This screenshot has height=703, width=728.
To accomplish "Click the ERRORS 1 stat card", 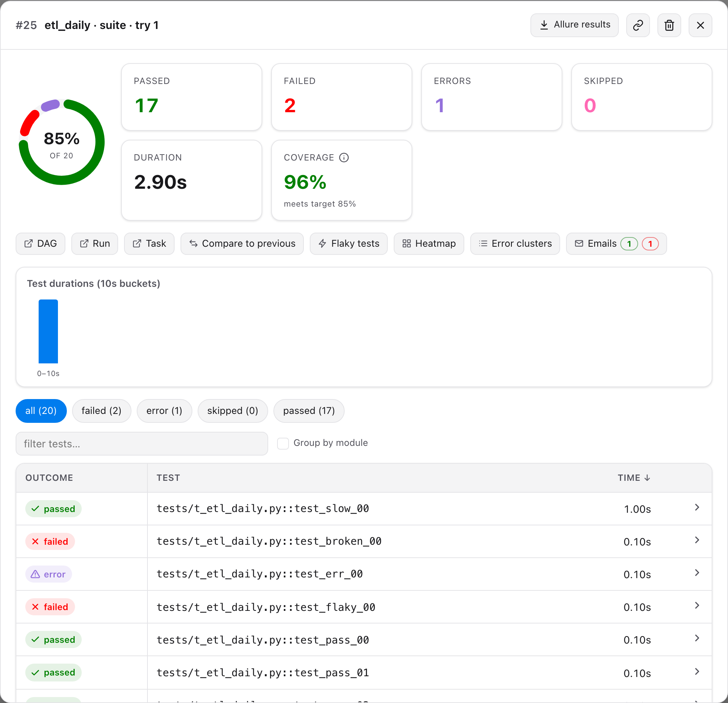I will (x=492, y=97).
